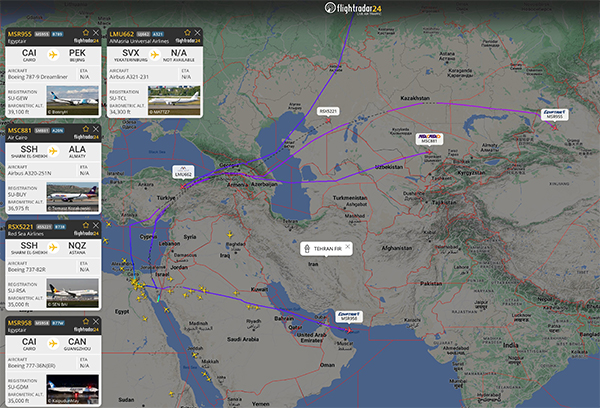600x408 pixels.
Task: Star the MSC881 Air Cairo flight
Action: (x=86, y=129)
